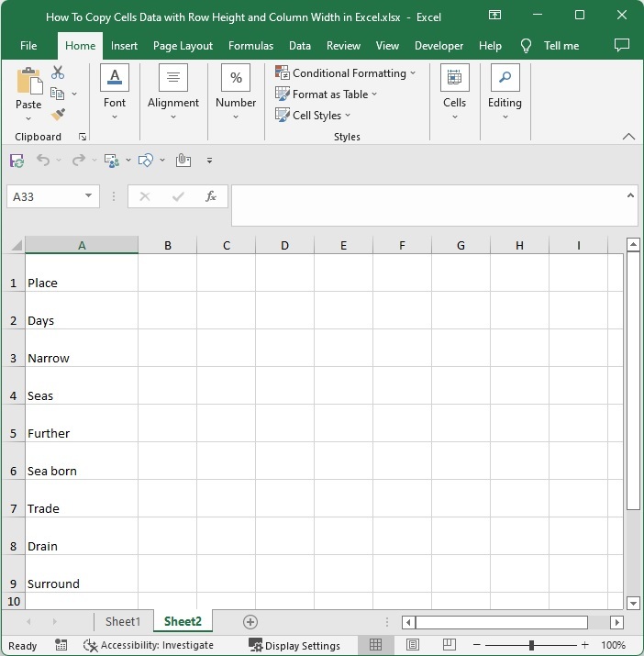Image resolution: width=644 pixels, height=656 pixels.
Task: Click the Copy icon
Action: point(57,94)
